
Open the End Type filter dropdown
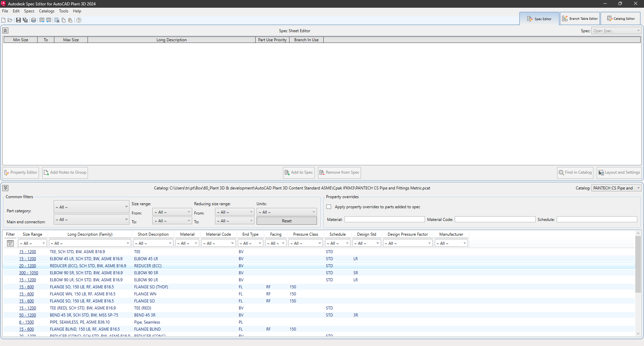pyautogui.click(x=251, y=243)
